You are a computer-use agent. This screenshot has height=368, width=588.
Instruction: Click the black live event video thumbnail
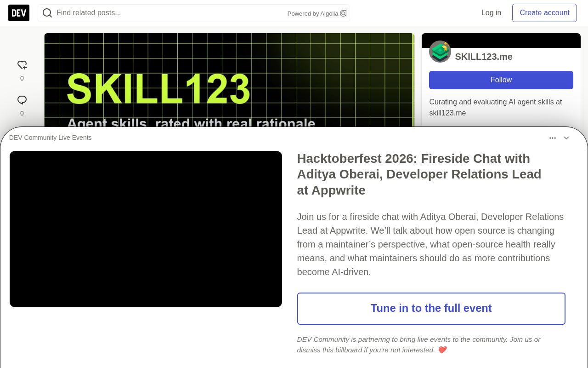point(146,229)
